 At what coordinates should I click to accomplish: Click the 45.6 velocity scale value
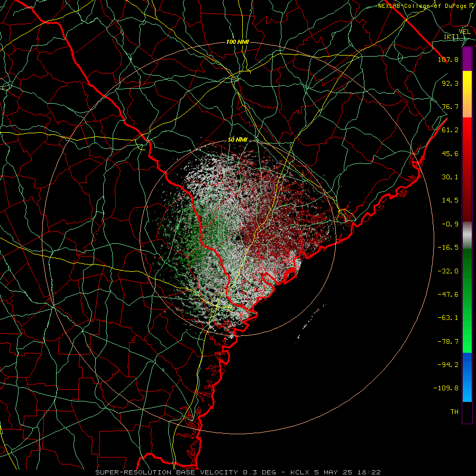click(x=450, y=153)
